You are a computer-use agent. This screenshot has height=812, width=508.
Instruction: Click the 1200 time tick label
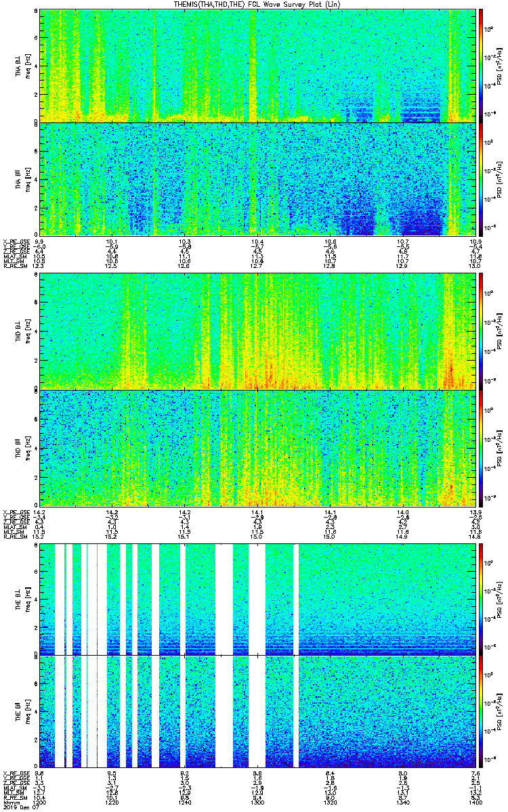pos(39,802)
